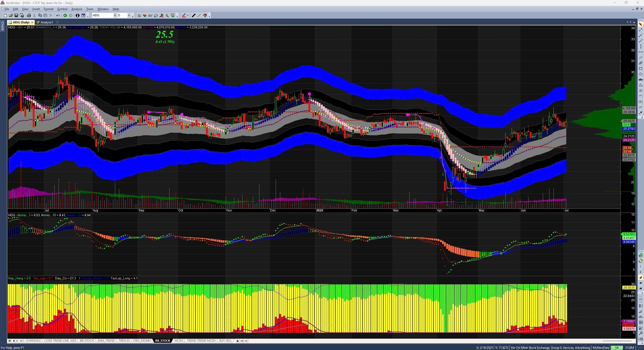The width and height of the screenshot is (644, 350).
Task: Choose the abc text tool
Action: pos(640,80)
